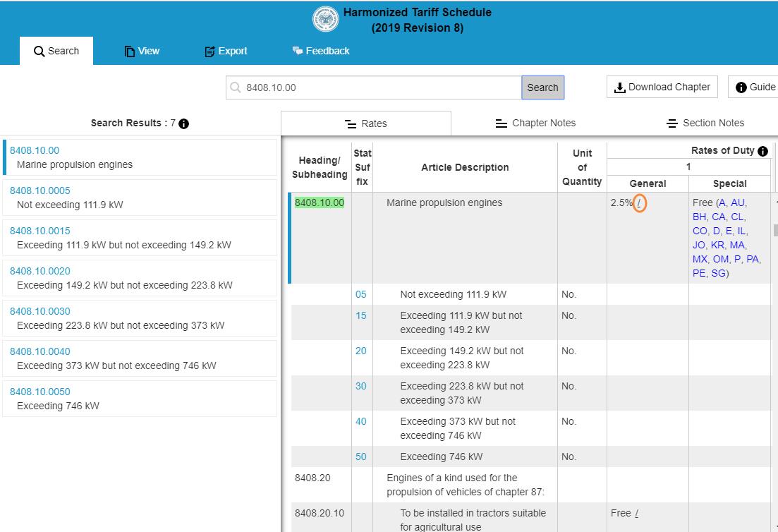The height and width of the screenshot is (532, 778).
Task: Click the Article Description column header
Action: point(465,167)
